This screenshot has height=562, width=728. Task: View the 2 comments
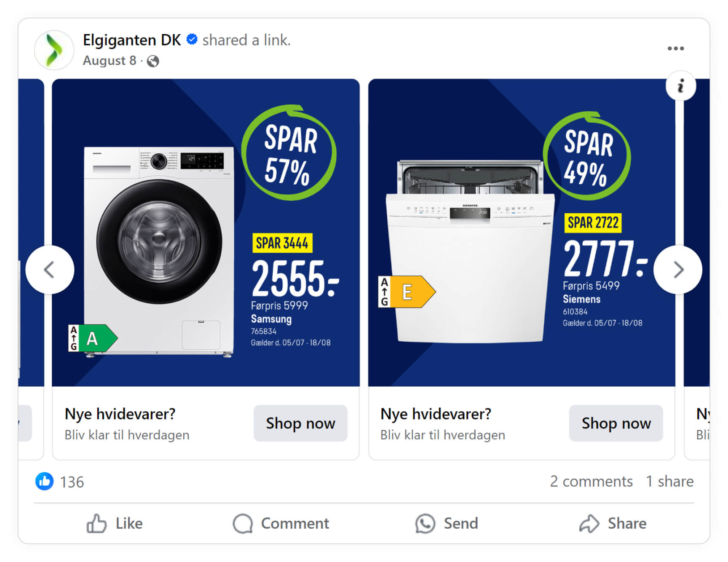591,481
